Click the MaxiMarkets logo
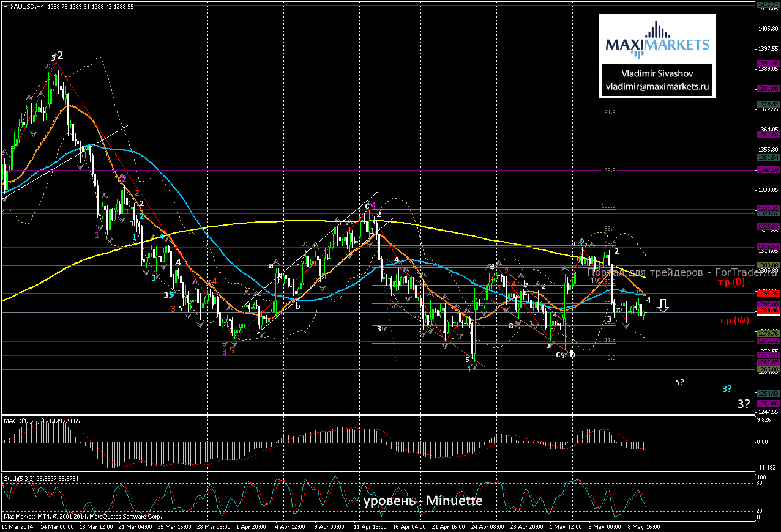The width and height of the screenshot is (781, 532). point(657,40)
